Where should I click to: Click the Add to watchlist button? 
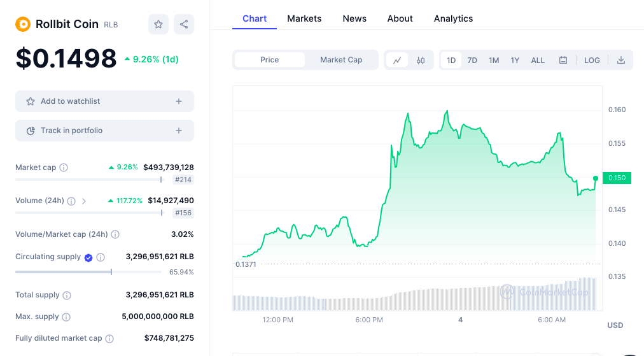click(105, 101)
